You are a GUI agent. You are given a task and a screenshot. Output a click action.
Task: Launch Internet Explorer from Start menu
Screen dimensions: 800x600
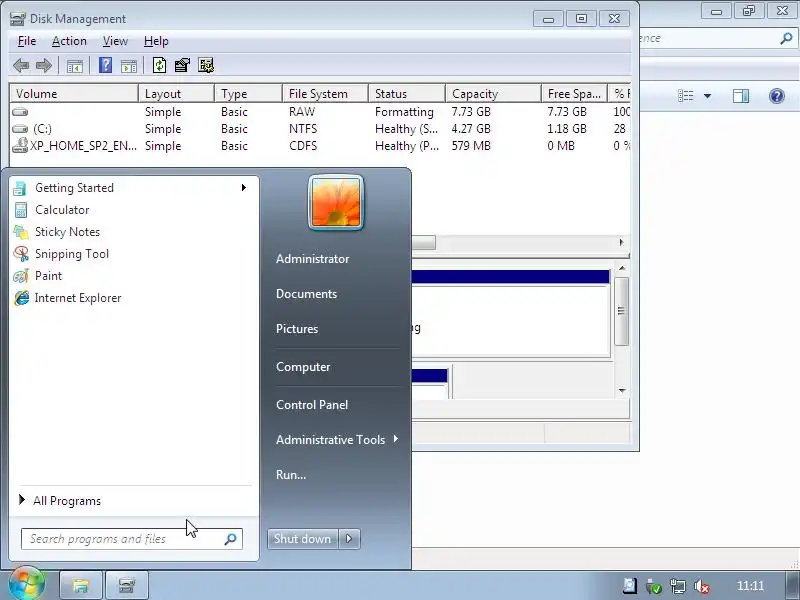coord(134,298)
